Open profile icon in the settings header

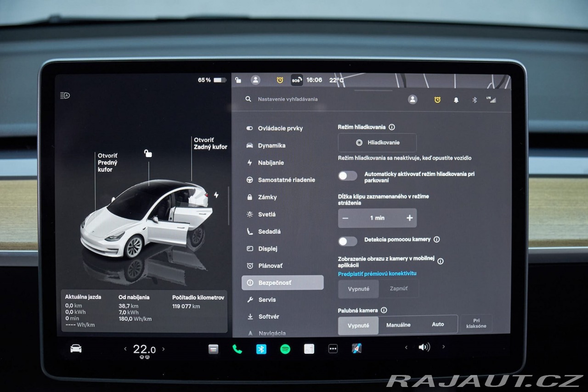click(413, 99)
